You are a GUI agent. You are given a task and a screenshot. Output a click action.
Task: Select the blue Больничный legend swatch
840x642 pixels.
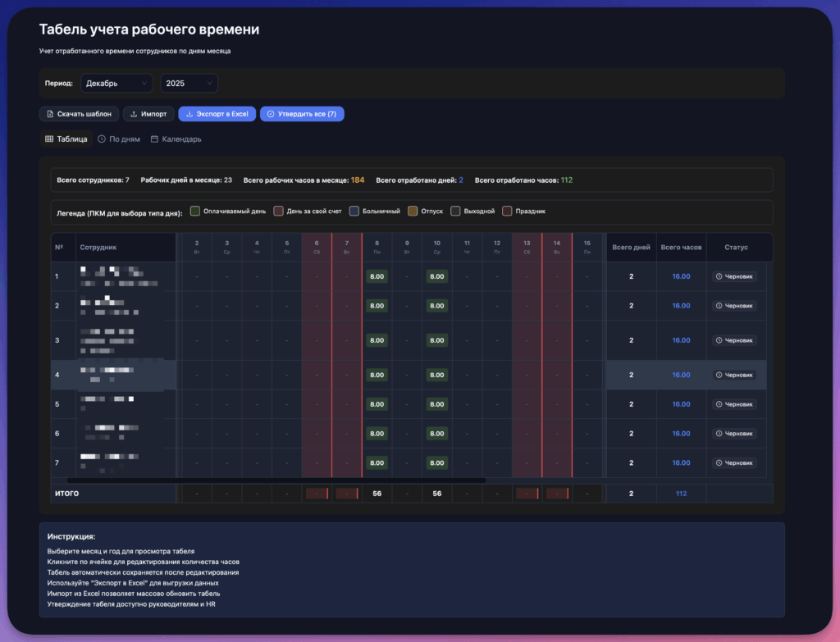[354, 211]
